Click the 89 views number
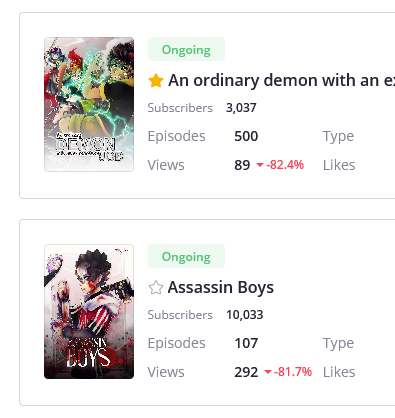The image size is (395, 418). [x=242, y=165]
